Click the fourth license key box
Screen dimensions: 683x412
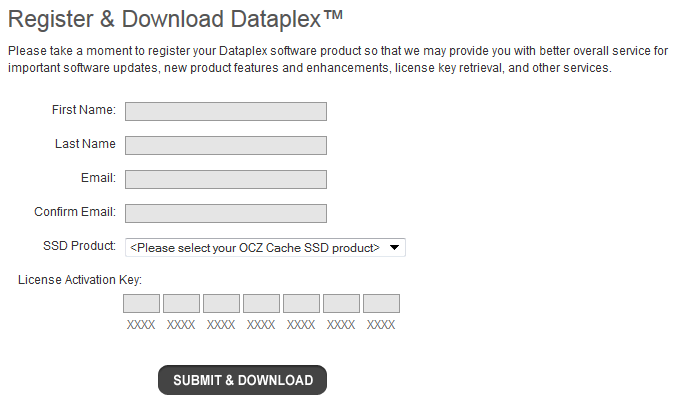click(261, 303)
